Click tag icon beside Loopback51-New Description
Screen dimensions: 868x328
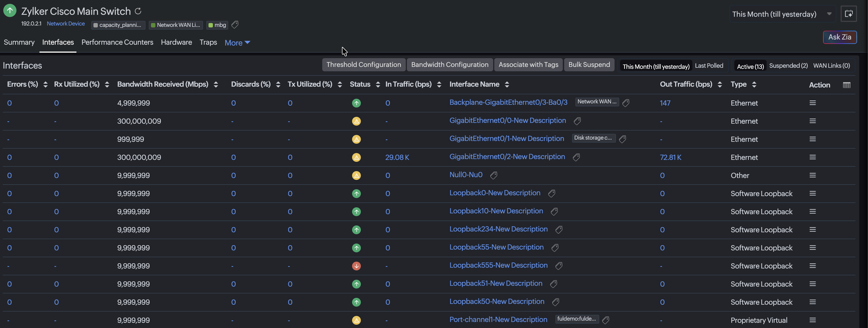click(554, 284)
